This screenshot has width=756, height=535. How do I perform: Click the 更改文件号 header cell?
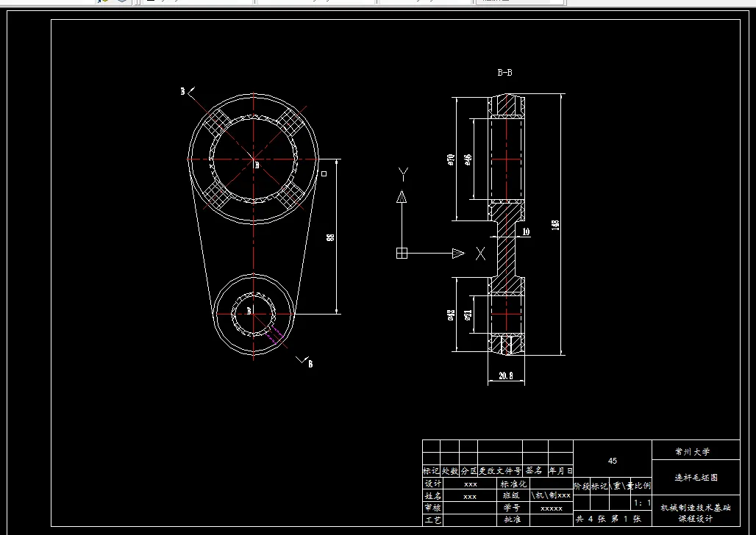click(500, 471)
